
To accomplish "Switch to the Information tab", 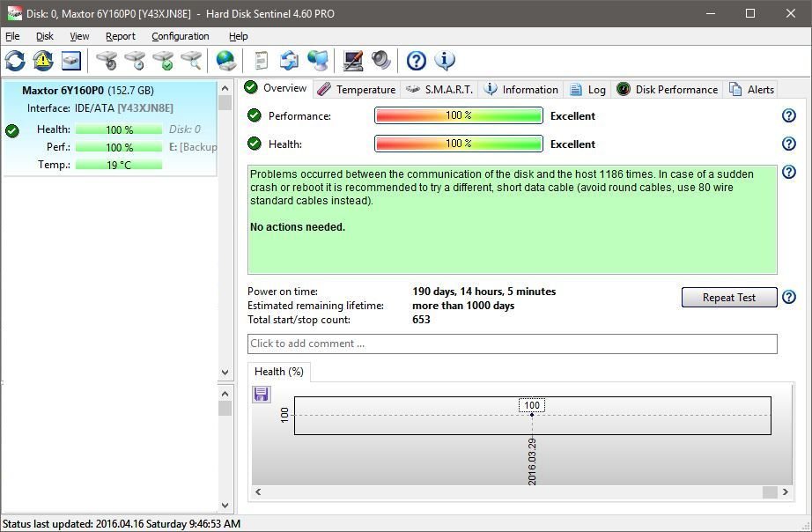I will pos(521,90).
